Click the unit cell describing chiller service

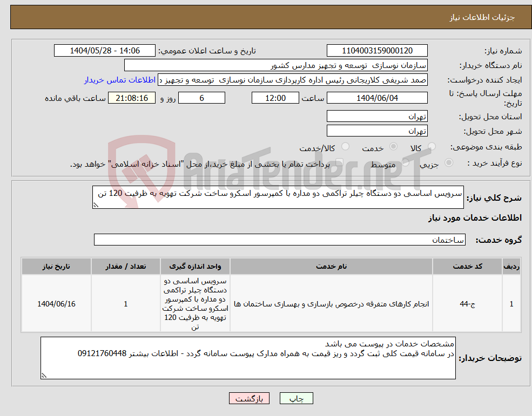coord(195,304)
